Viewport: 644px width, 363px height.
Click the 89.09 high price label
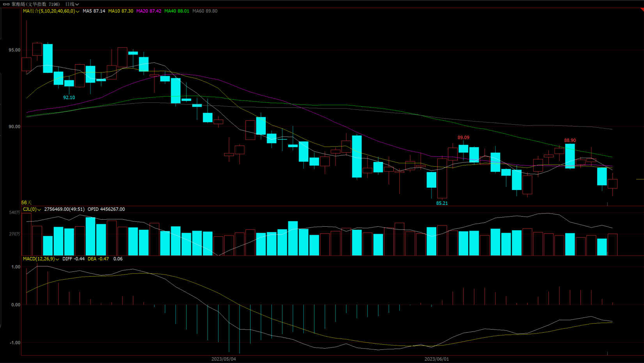click(464, 137)
